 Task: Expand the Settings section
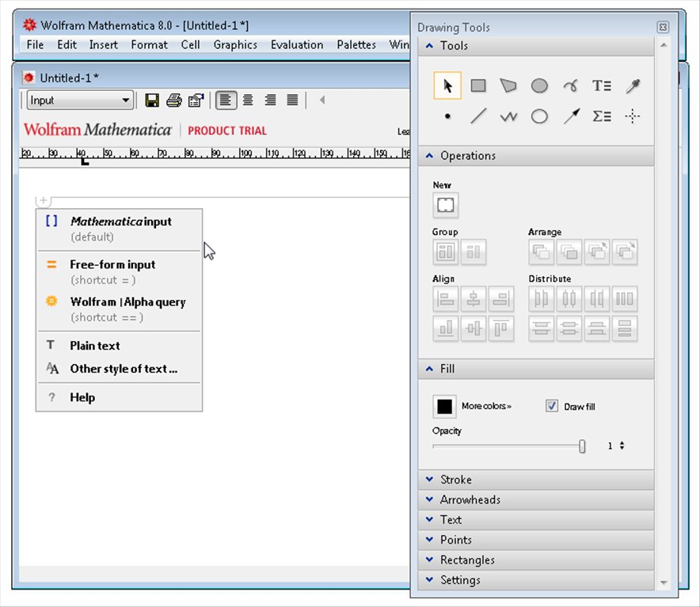click(x=536, y=580)
